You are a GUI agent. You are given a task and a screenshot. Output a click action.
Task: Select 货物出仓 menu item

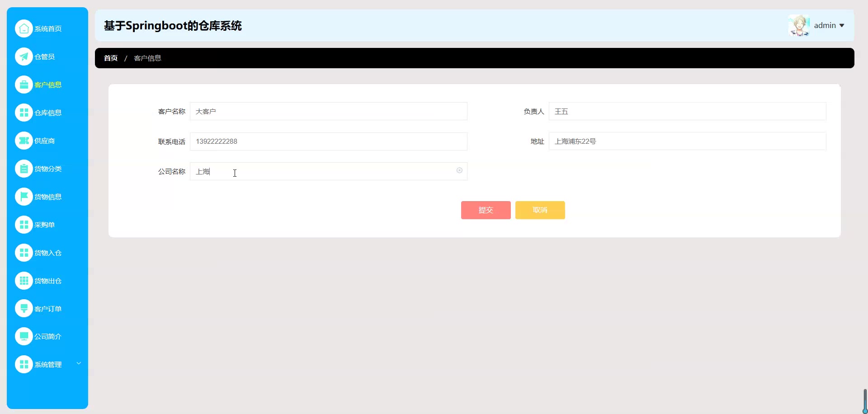click(x=48, y=281)
